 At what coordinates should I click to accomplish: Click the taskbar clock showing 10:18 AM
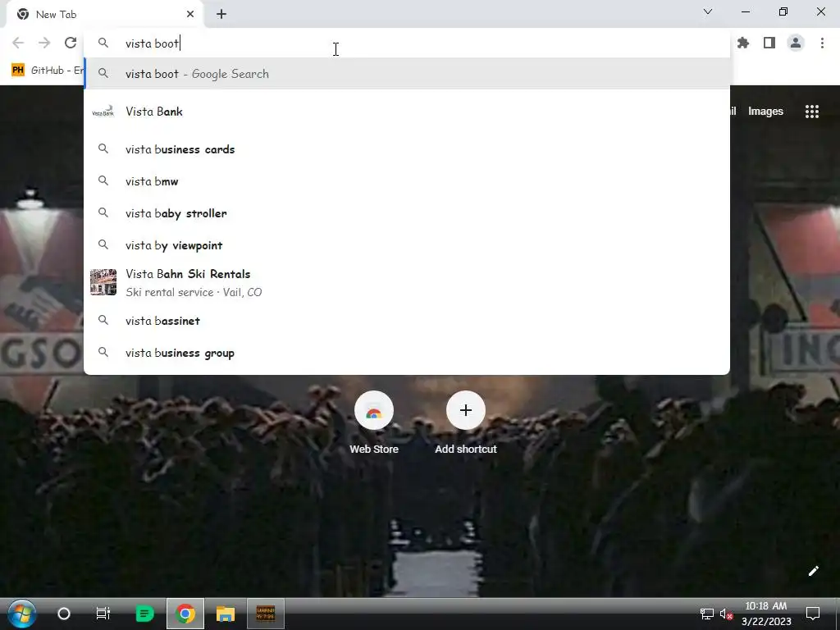point(766,614)
